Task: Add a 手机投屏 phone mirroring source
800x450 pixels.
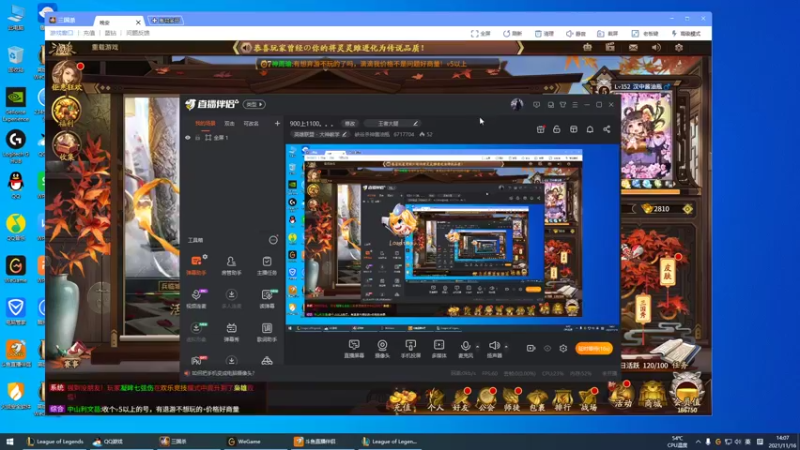Action: point(410,349)
